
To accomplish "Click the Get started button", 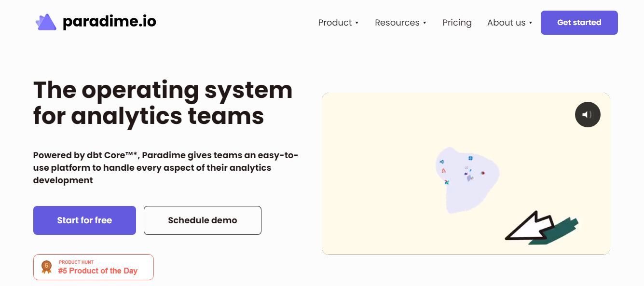I will pyautogui.click(x=579, y=23).
